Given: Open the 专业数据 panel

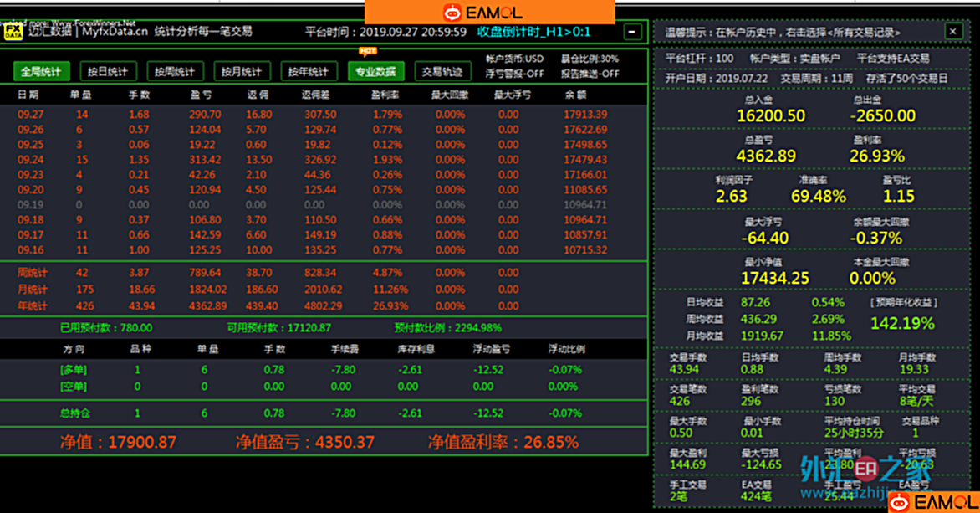Looking at the screenshot, I should click(x=375, y=72).
